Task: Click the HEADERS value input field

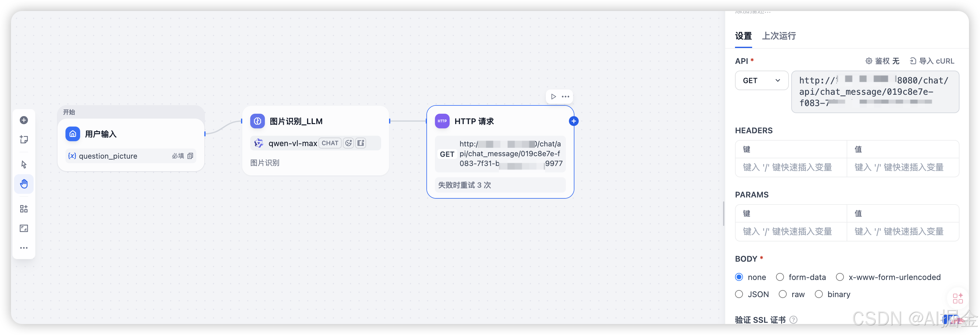Action: (903, 167)
